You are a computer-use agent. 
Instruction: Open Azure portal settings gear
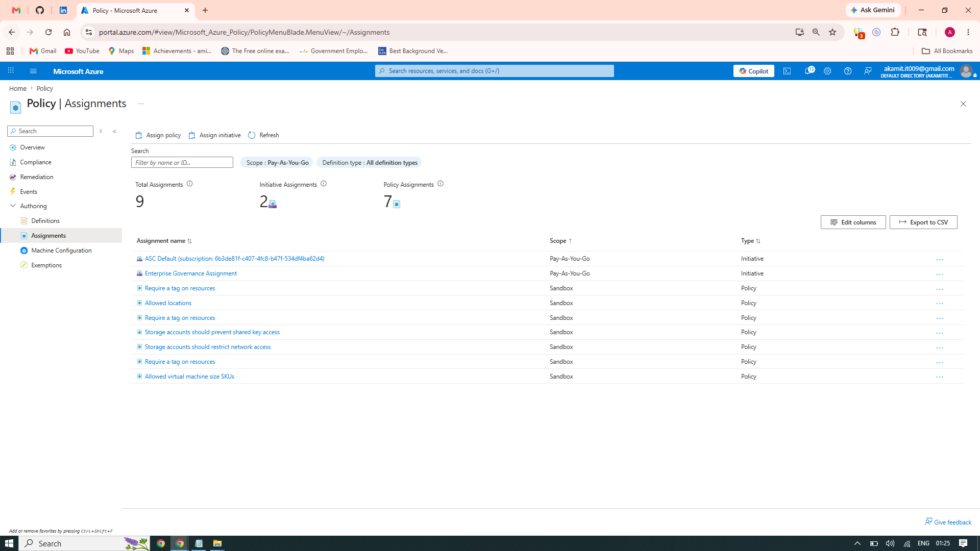point(827,71)
